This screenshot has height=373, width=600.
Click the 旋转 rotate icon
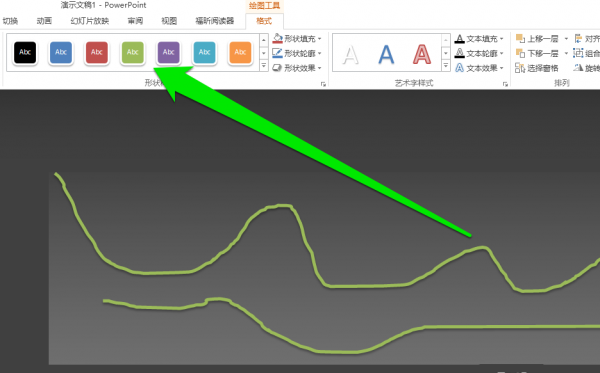(x=578, y=68)
